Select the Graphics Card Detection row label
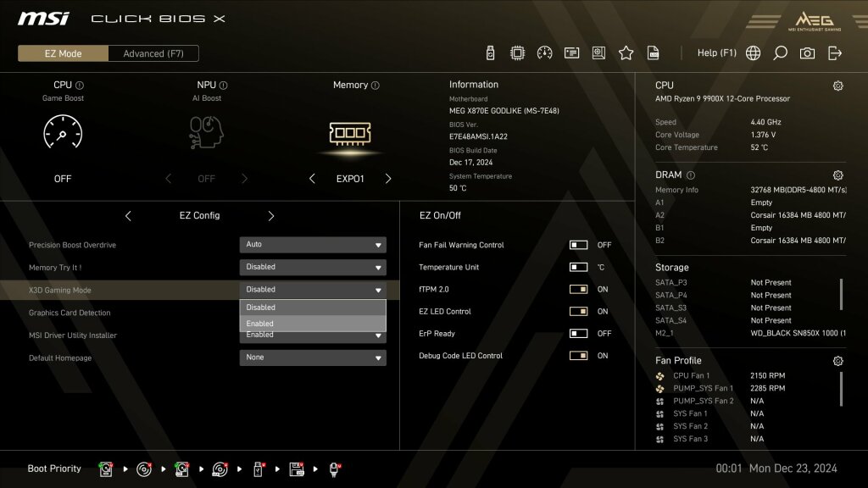This screenshot has height=488, width=868. point(70,313)
